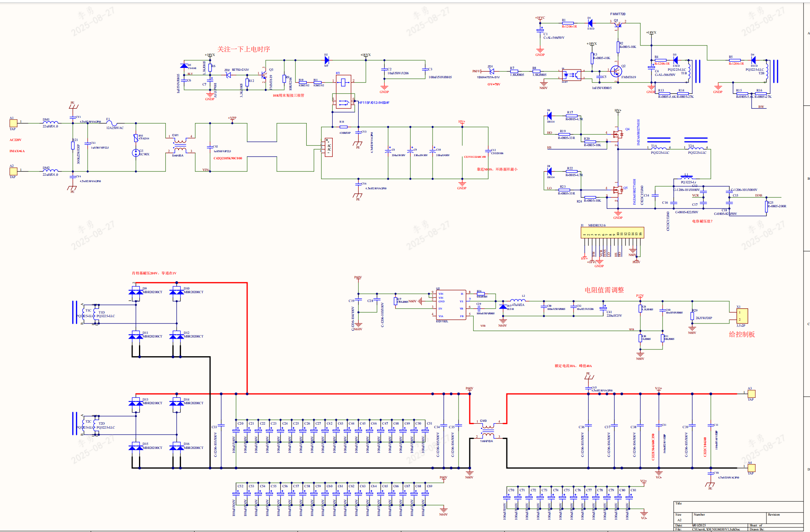
Task: Select resistor R21 300K symbol
Action: [x=73, y=146]
